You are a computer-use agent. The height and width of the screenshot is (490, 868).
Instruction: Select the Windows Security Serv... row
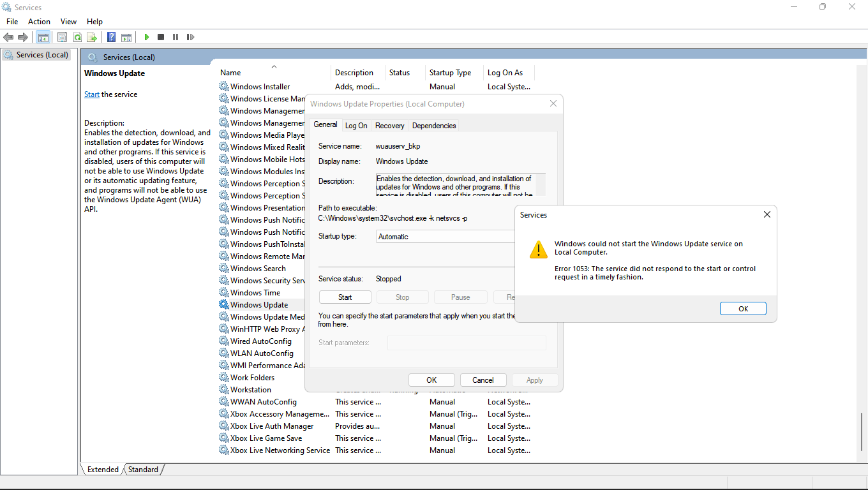coord(262,280)
